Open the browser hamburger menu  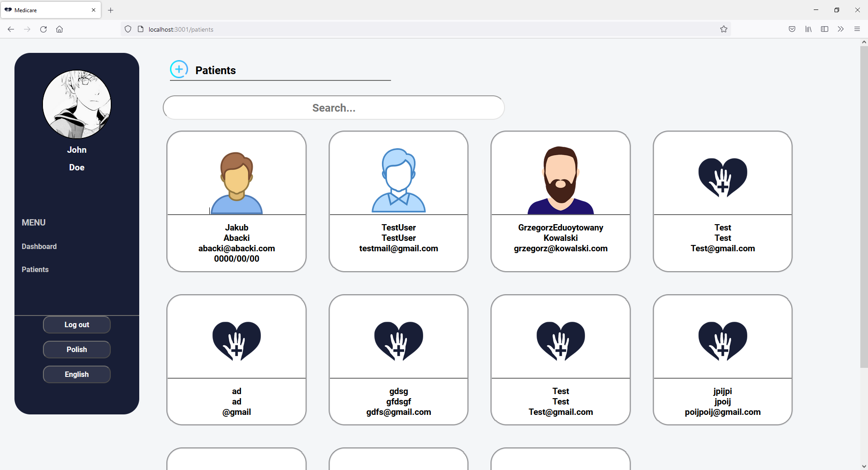pyautogui.click(x=857, y=29)
